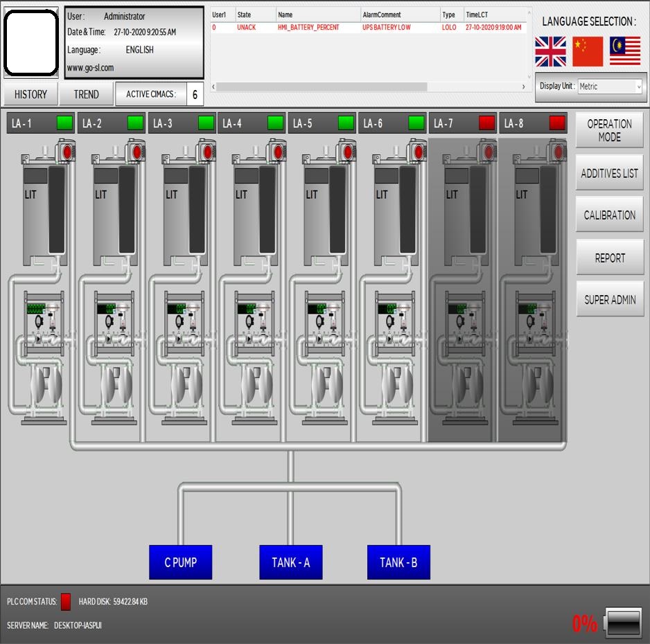Select the UK flag for English
The width and height of the screenshot is (650, 644).
(550, 52)
